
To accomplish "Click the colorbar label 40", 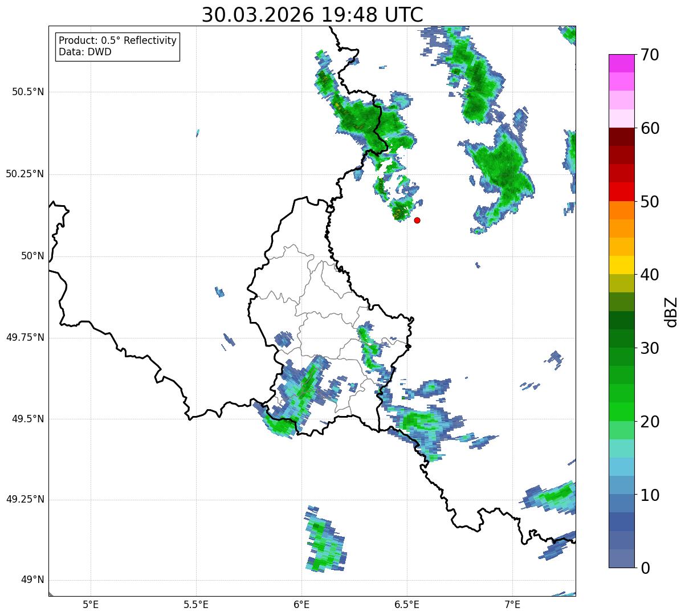I will pos(649,275).
